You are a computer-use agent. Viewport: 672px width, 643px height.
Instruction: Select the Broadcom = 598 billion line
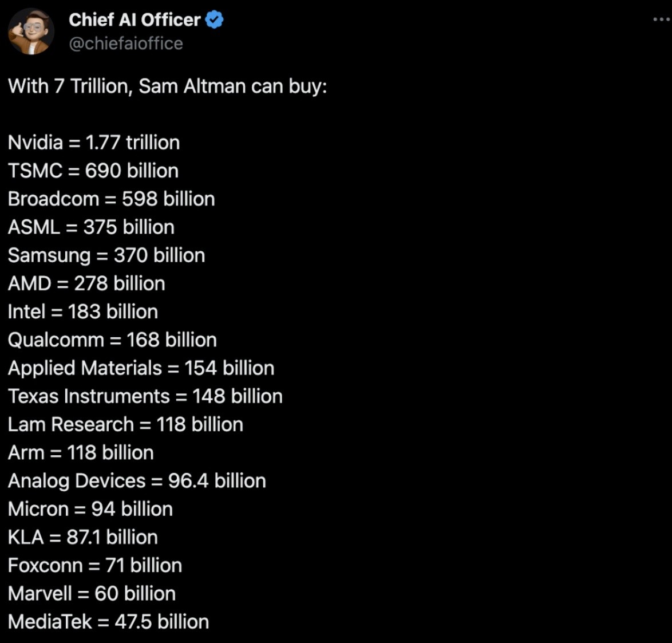pos(112,199)
